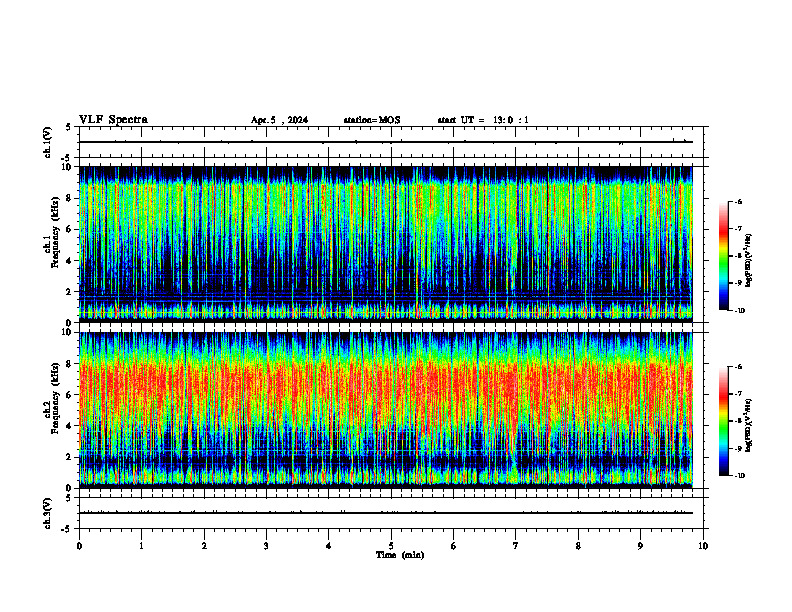Click the time axis tick label "9"
This screenshot has width=792, height=612.
[640, 546]
